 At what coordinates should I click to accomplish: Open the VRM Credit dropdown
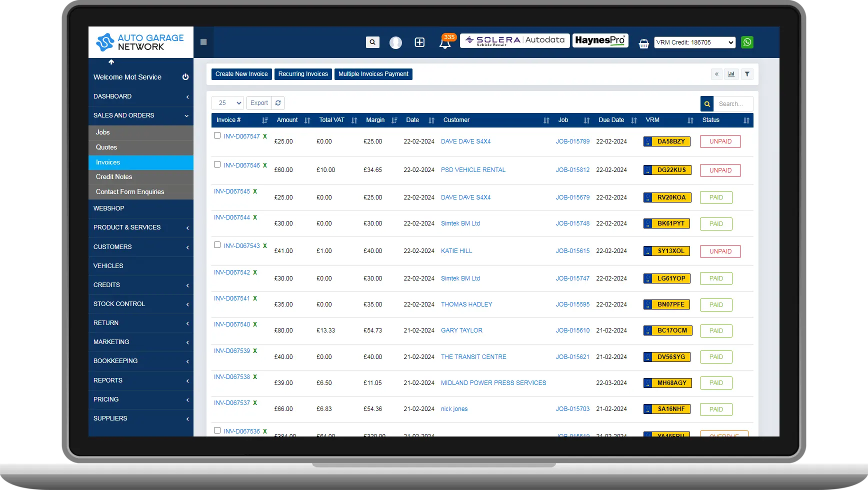[x=694, y=42]
